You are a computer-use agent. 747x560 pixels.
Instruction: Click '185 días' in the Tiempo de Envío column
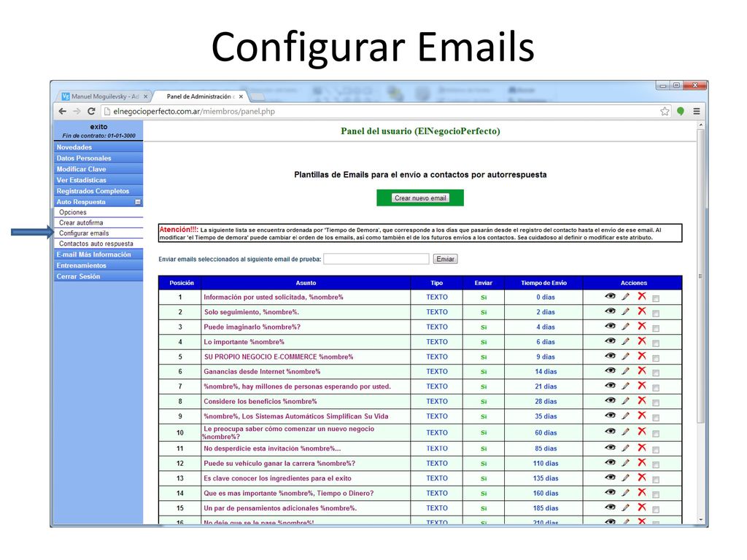(546, 508)
